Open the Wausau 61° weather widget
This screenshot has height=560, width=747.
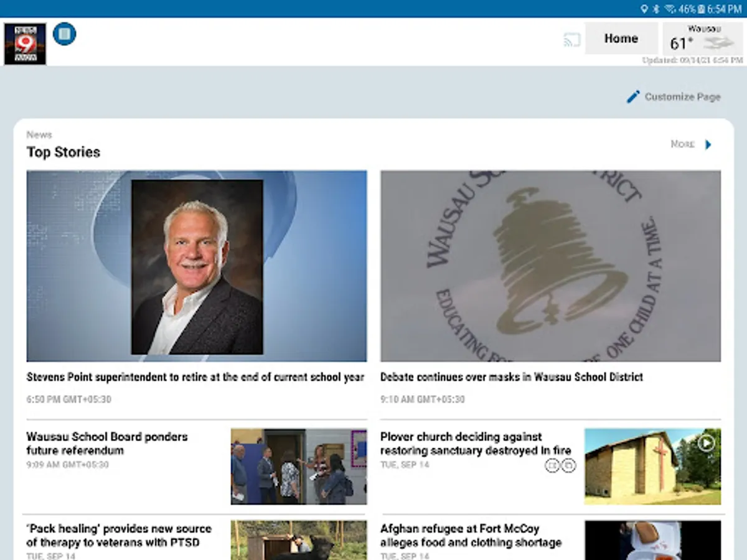(703, 39)
